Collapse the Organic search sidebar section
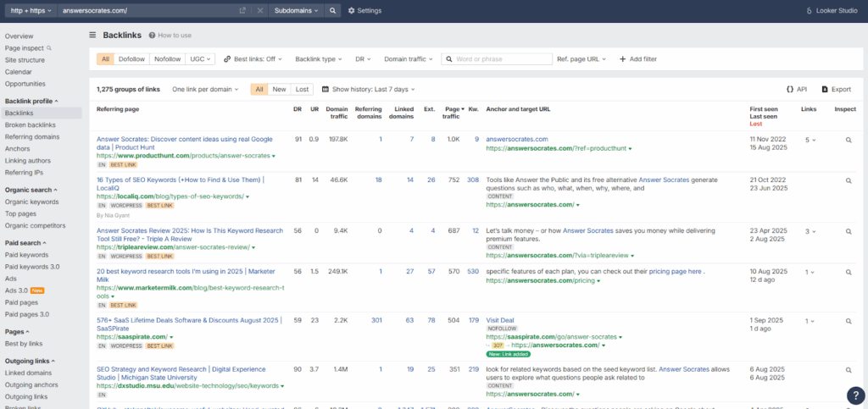 [x=31, y=190]
